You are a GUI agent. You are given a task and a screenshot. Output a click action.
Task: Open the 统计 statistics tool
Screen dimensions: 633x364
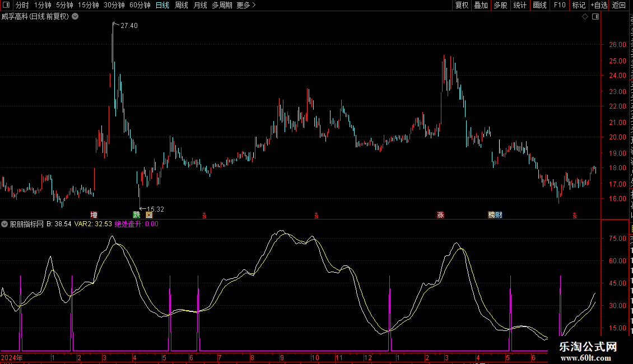pos(519,5)
